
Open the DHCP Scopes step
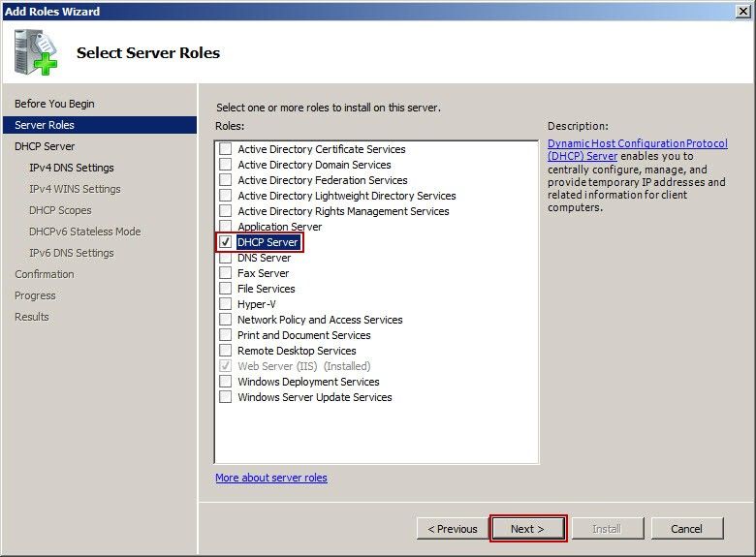pos(60,210)
